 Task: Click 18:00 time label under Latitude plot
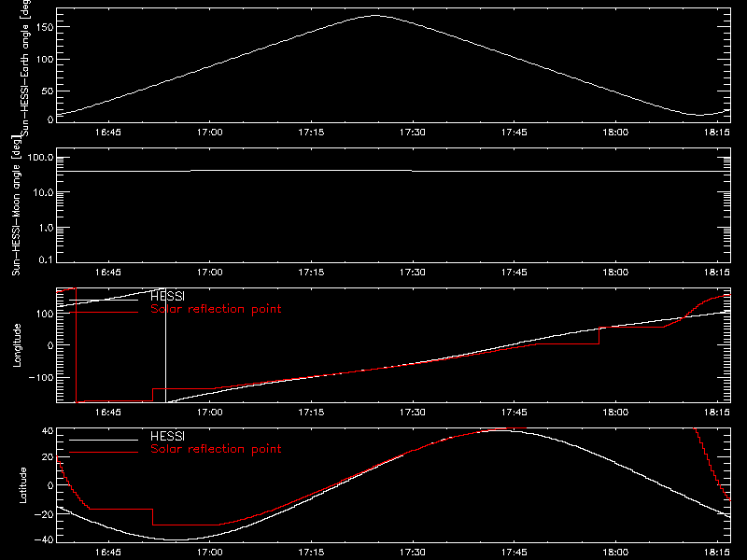[615, 552]
